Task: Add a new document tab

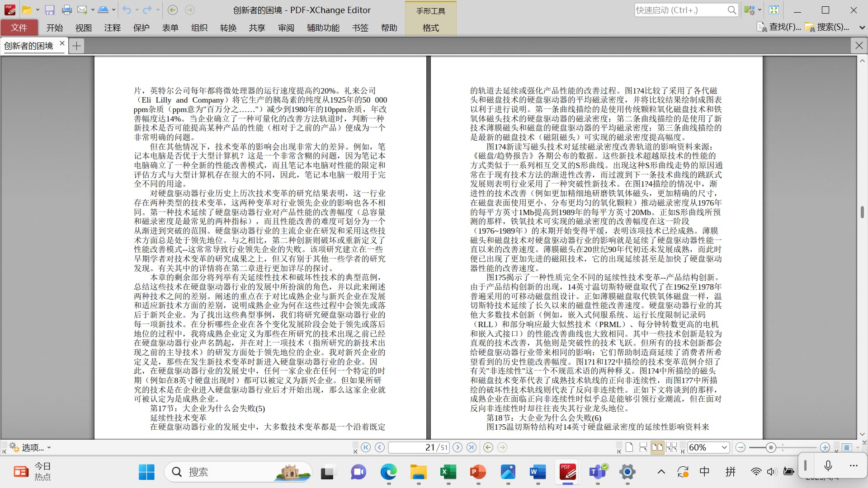Action: (77, 46)
